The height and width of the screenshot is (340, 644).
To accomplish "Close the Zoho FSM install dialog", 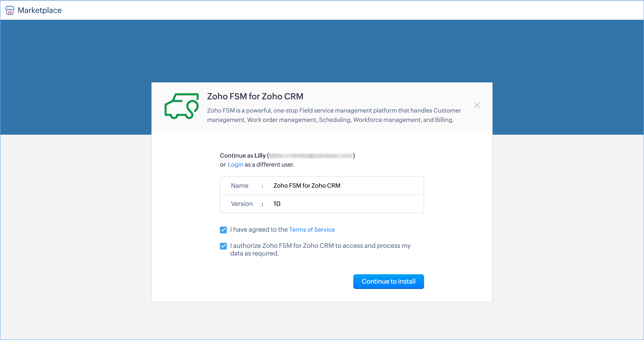I will [x=477, y=105].
